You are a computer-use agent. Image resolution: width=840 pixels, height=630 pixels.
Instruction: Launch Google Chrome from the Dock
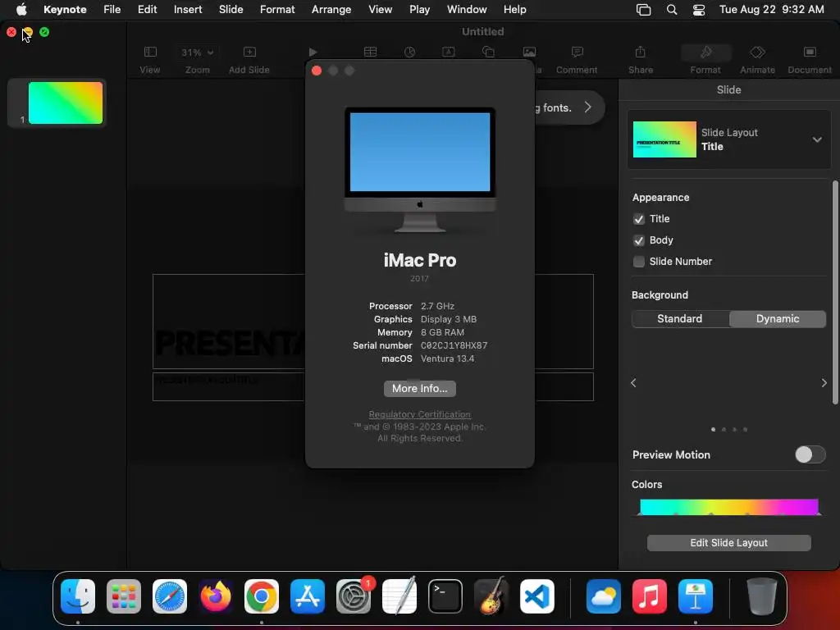(262, 596)
